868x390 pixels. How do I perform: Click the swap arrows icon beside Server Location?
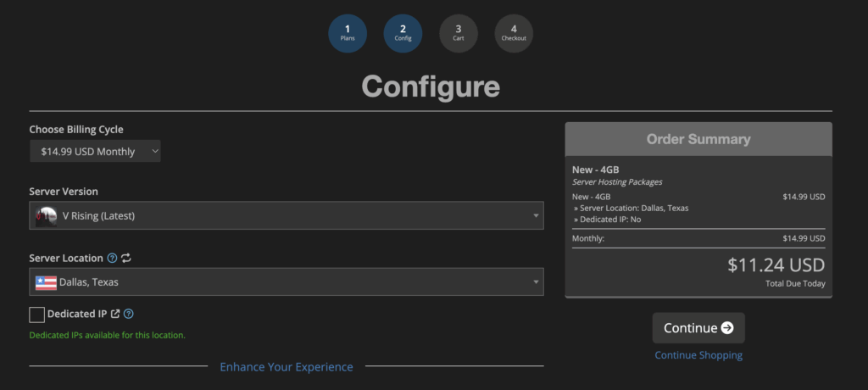126,258
